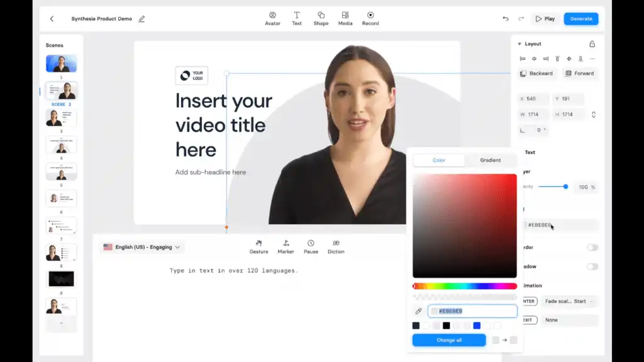Add a new scene with plus button
Viewport: 644px width, 362px height.
(61, 323)
